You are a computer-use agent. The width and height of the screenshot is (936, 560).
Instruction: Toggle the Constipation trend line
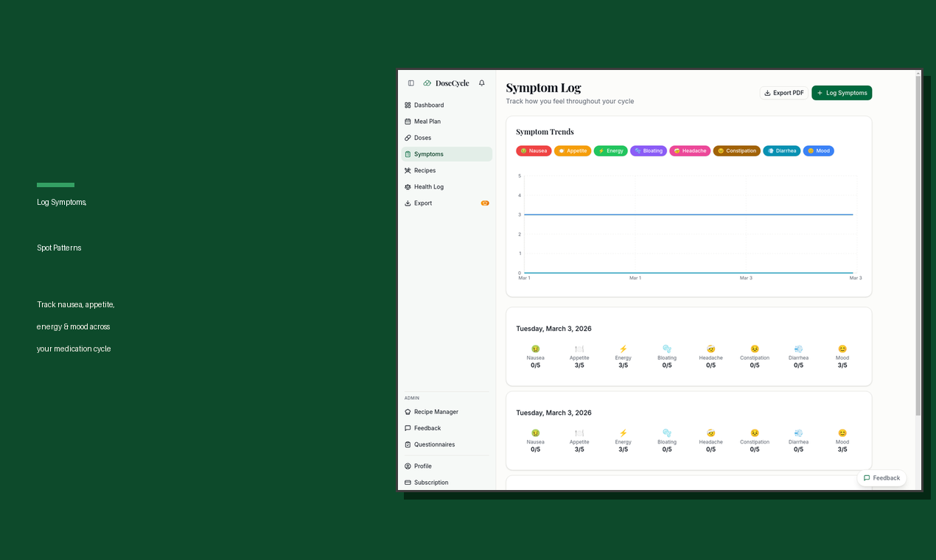coord(737,151)
